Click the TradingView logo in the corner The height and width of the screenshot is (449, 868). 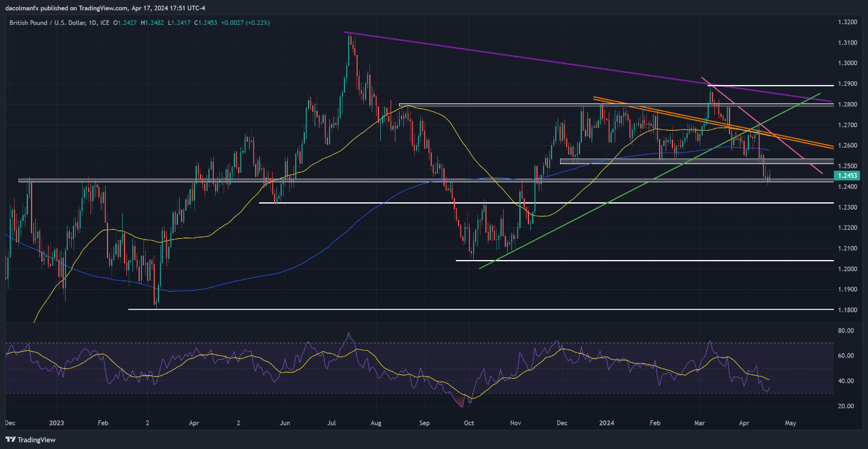pyautogui.click(x=30, y=439)
